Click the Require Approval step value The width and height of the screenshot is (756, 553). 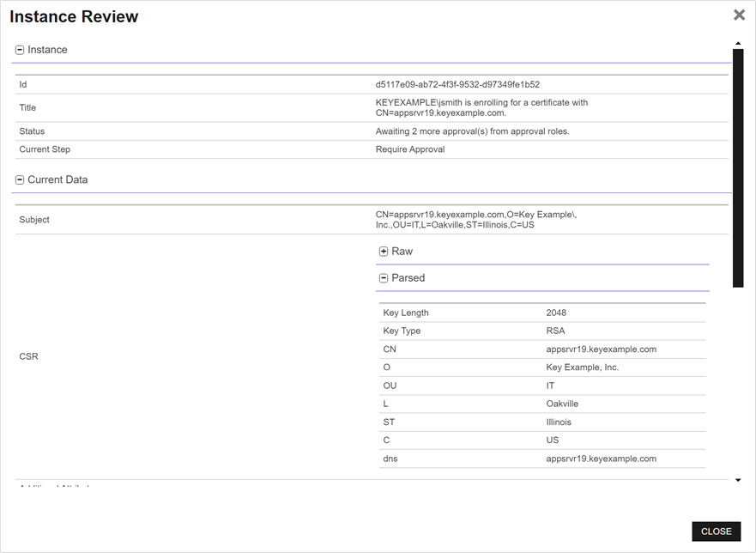410,149
